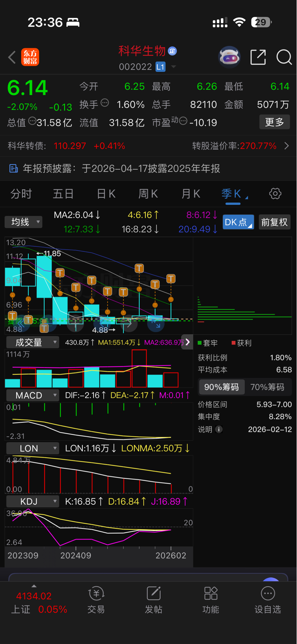The height and width of the screenshot is (644, 297).
Task: Select the 70%筹码 option
Action: click(267, 387)
